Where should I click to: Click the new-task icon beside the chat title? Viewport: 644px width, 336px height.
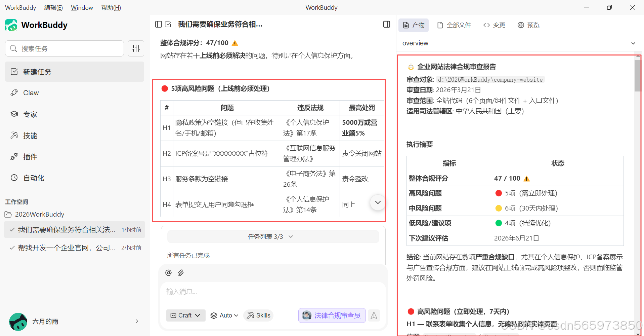point(168,24)
